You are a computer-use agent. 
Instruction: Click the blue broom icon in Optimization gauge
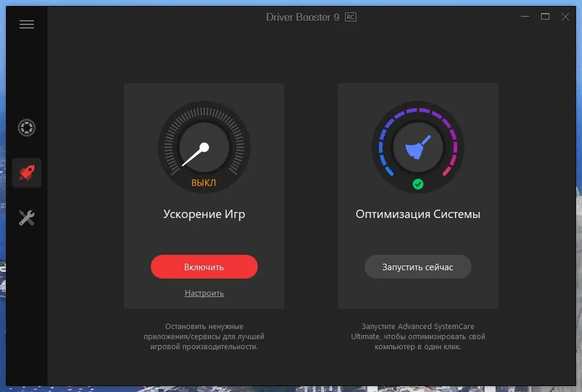417,147
